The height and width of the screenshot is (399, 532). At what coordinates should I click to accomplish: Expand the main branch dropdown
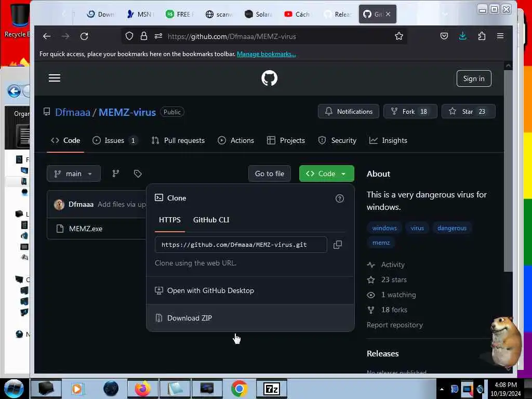click(x=74, y=174)
